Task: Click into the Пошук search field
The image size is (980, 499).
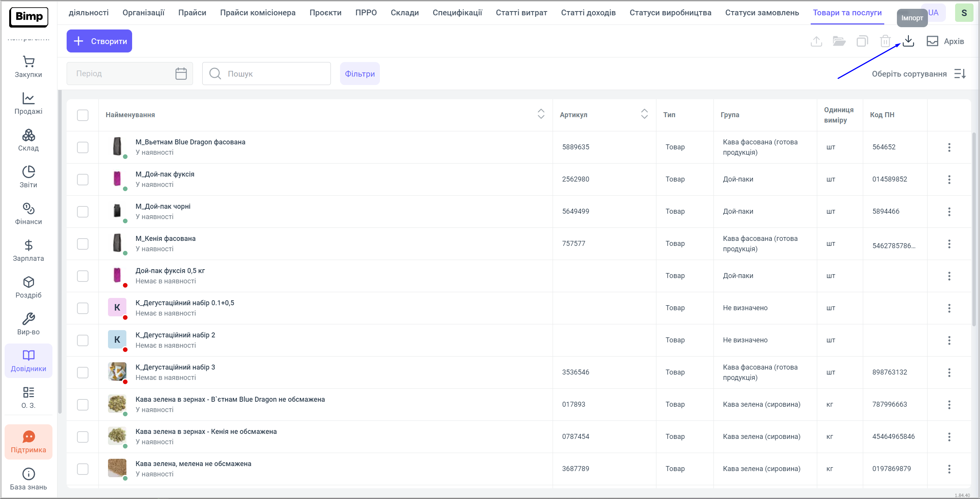Action: [x=268, y=74]
